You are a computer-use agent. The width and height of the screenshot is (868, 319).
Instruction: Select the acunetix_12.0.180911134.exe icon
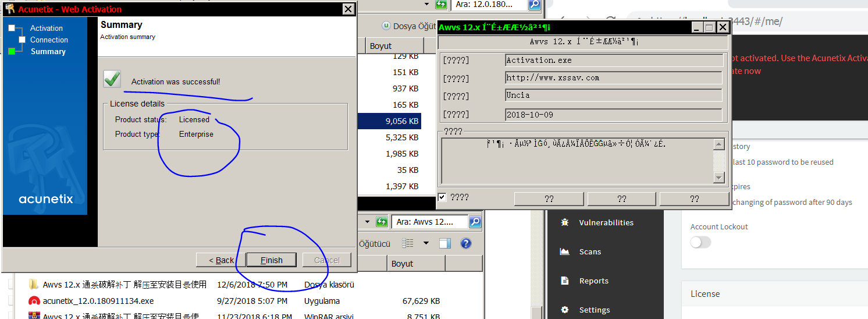[x=34, y=301]
